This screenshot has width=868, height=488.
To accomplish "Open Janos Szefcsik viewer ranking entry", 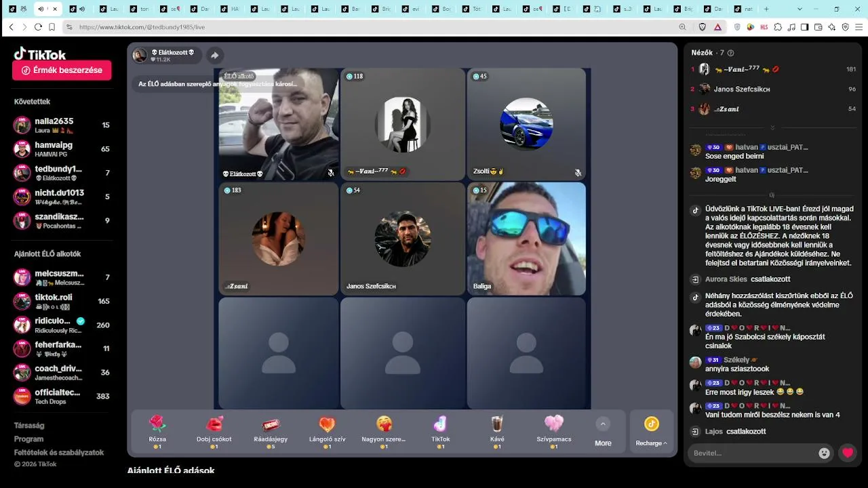I will [773, 89].
